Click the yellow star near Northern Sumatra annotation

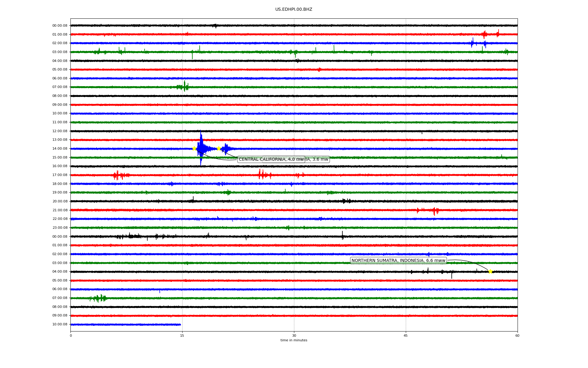[490, 271]
